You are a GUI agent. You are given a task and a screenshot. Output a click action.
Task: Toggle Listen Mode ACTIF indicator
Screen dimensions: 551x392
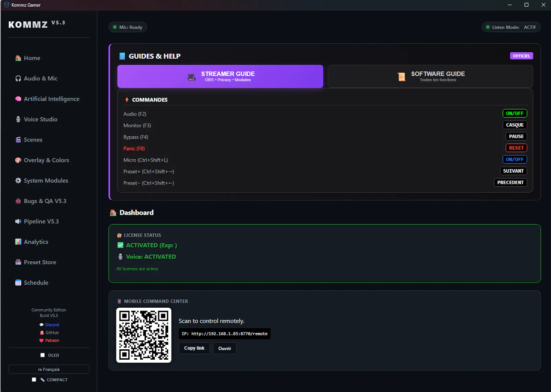point(511,27)
